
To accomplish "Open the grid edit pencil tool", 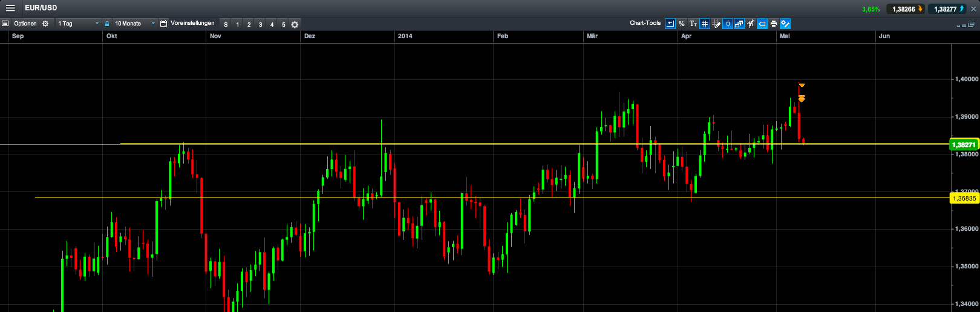I will click(x=716, y=24).
